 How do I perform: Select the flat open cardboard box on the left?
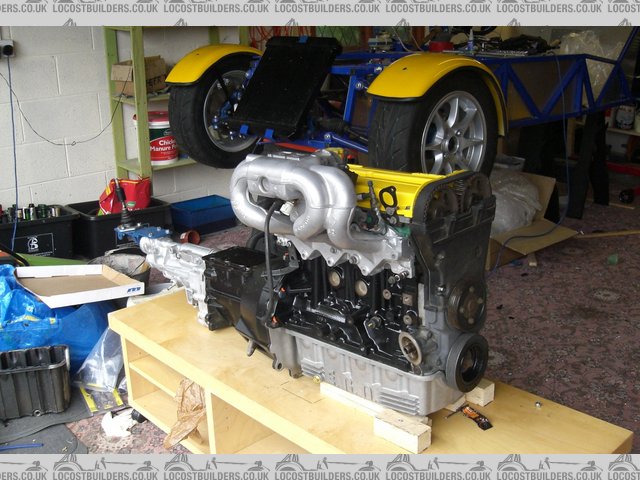[x=78, y=283]
